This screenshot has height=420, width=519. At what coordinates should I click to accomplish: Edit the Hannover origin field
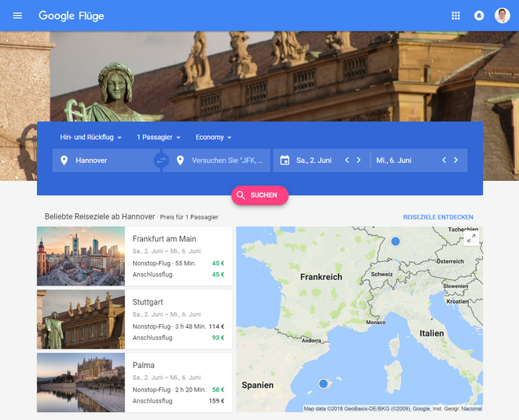click(x=106, y=160)
